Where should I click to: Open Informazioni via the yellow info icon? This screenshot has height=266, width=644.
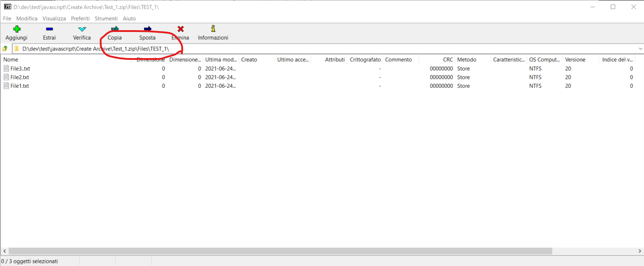[x=213, y=29]
